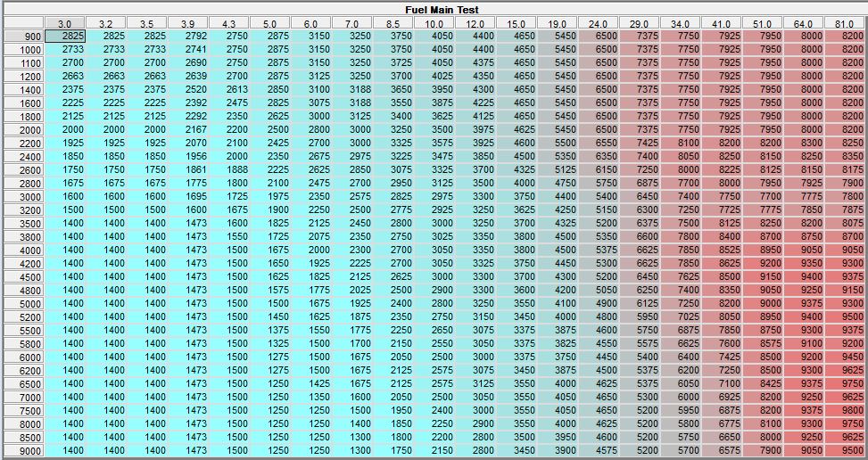This screenshot has width=868, height=460.
Task: Click cell 1375 in row 5500, column 5.0
Action: pos(270,330)
